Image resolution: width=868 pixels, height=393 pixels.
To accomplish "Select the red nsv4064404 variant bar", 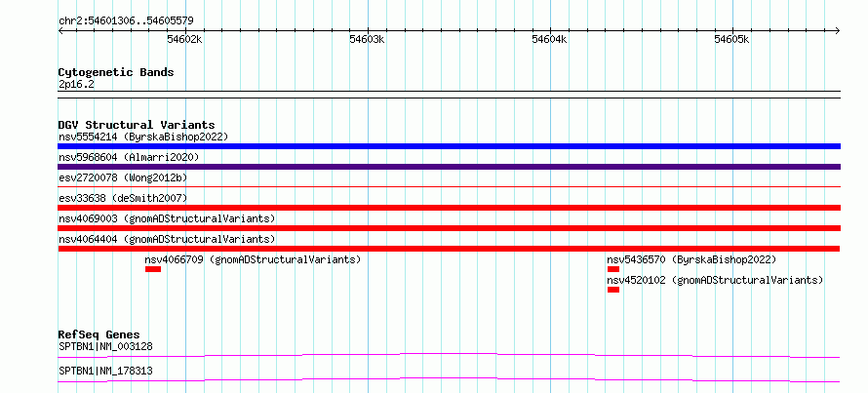I will point(449,249).
